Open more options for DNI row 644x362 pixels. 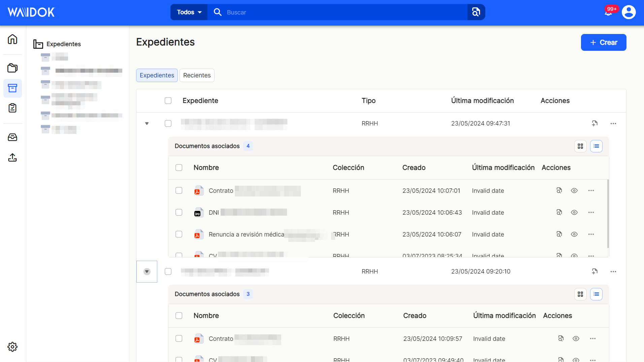click(591, 212)
